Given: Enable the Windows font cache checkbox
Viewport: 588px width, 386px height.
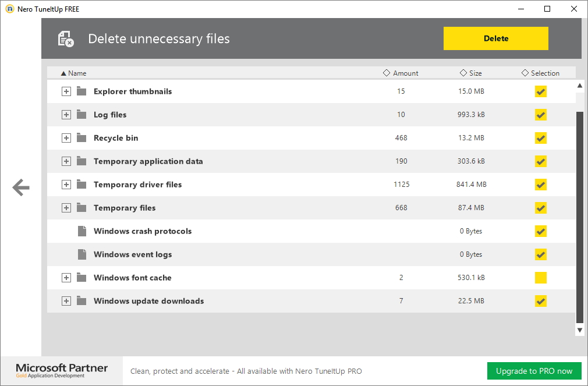Looking at the screenshot, I should coord(541,278).
